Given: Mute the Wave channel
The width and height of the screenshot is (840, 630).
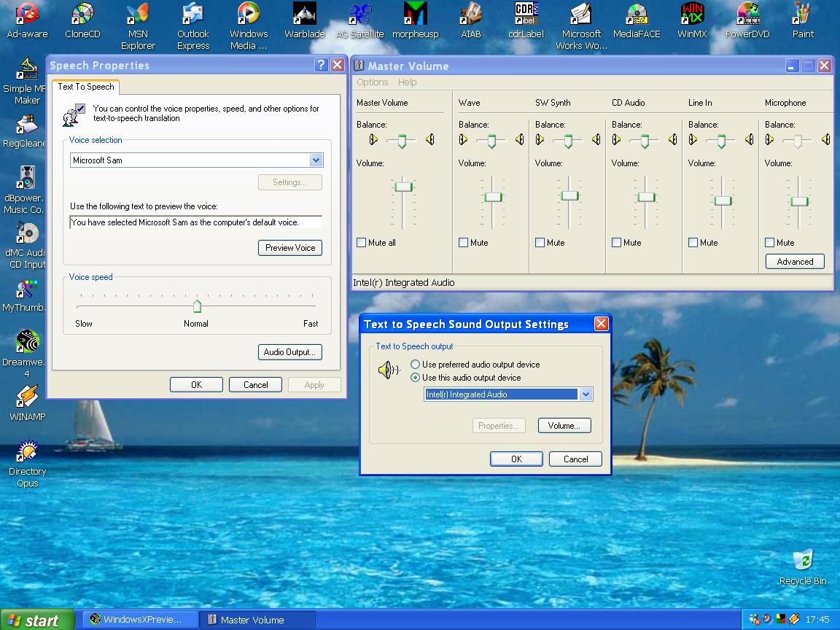Looking at the screenshot, I should [464, 243].
